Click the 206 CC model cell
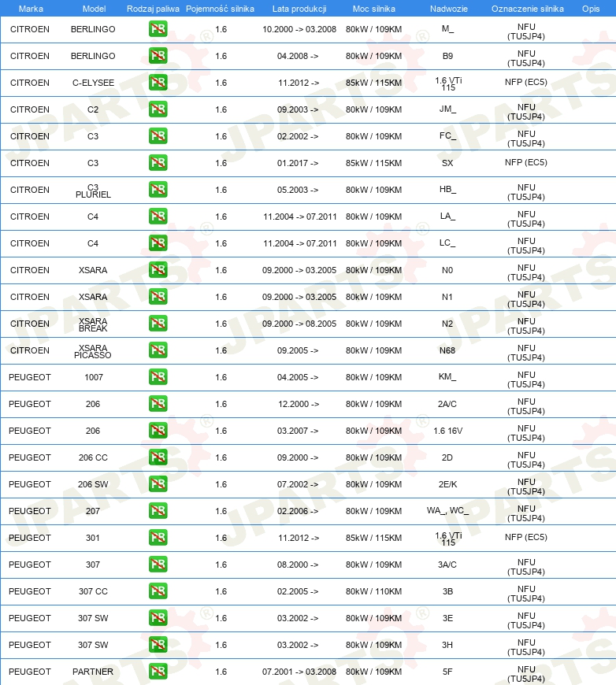This screenshot has width=616, height=685. pyautogui.click(x=93, y=457)
